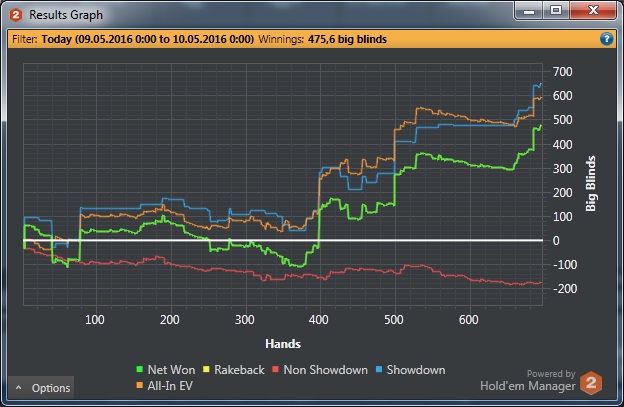Viewport: 624px width, 407px height.
Task: Maximize the Results Graph window
Action: pyautogui.click(x=556, y=10)
